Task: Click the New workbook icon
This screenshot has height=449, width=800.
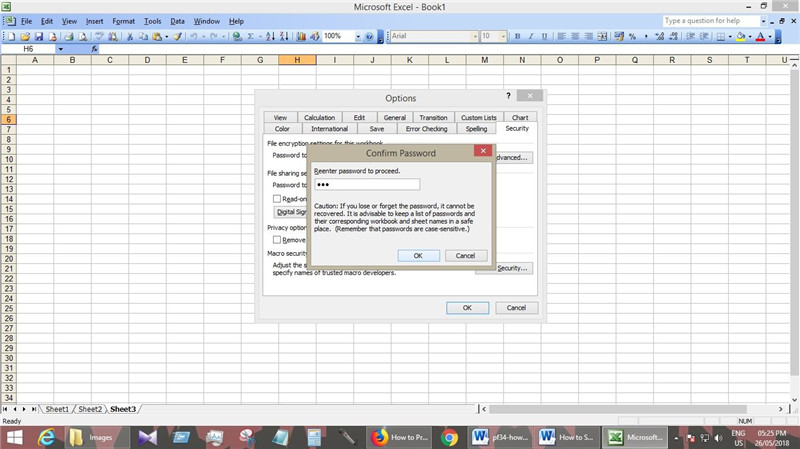Action: point(11,36)
